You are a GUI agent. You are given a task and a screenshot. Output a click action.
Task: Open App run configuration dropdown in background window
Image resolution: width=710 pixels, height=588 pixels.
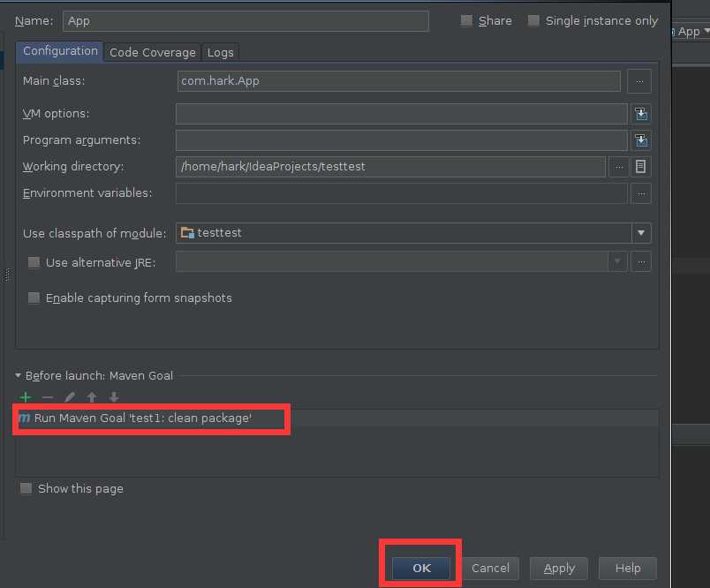pyautogui.click(x=691, y=32)
